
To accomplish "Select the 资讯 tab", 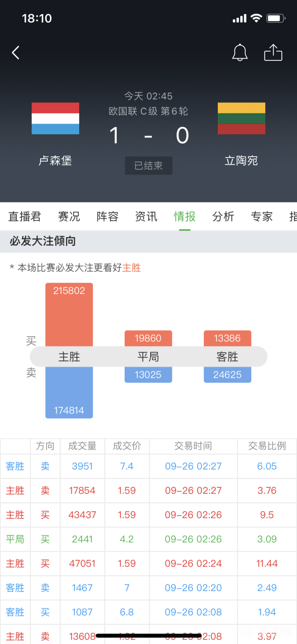I will pos(146,216).
